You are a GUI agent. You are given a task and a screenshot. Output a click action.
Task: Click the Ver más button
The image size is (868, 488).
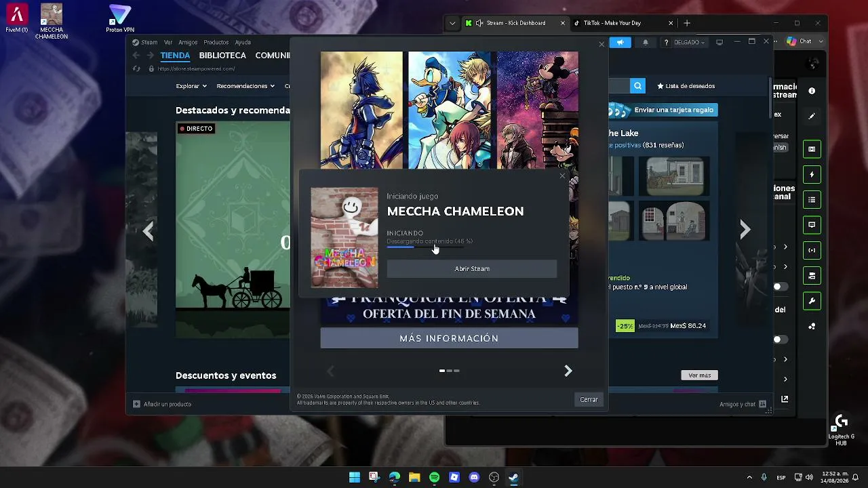pyautogui.click(x=699, y=375)
